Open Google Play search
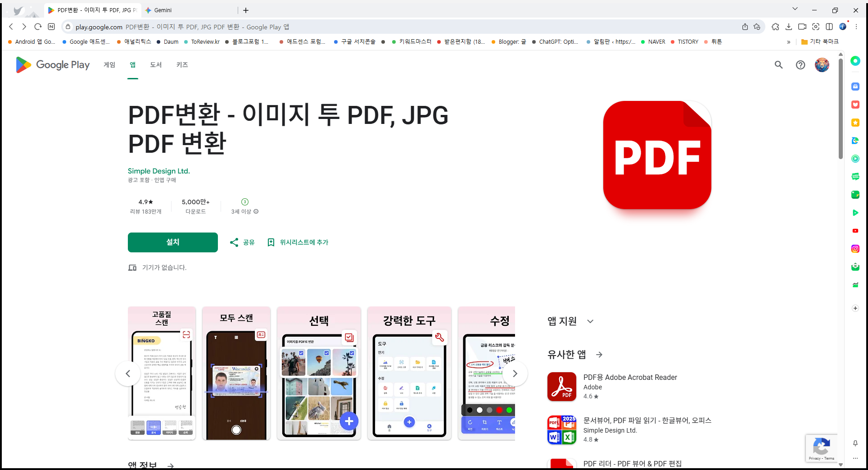This screenshot has height=470, width=868. [779, 65]
